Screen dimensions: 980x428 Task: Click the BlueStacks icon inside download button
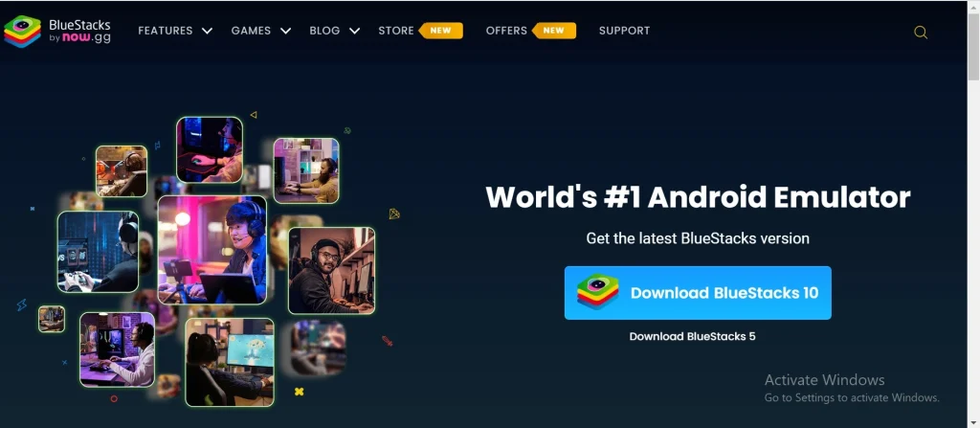[597, 292]
